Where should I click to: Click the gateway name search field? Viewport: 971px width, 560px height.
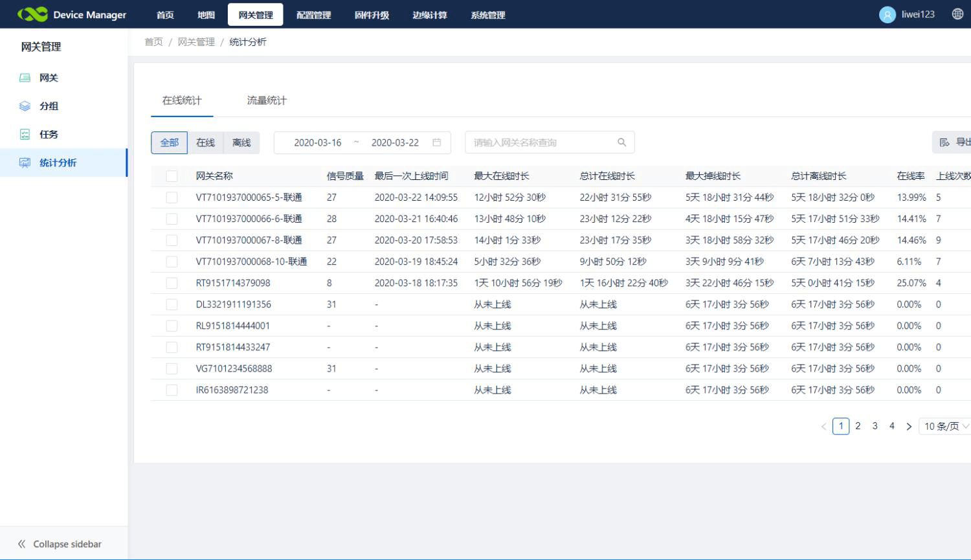pos(550,142)
